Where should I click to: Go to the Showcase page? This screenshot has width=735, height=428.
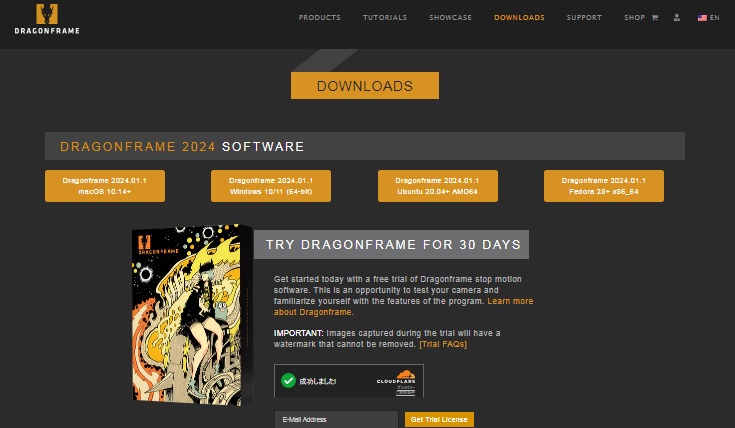point(450,17)
